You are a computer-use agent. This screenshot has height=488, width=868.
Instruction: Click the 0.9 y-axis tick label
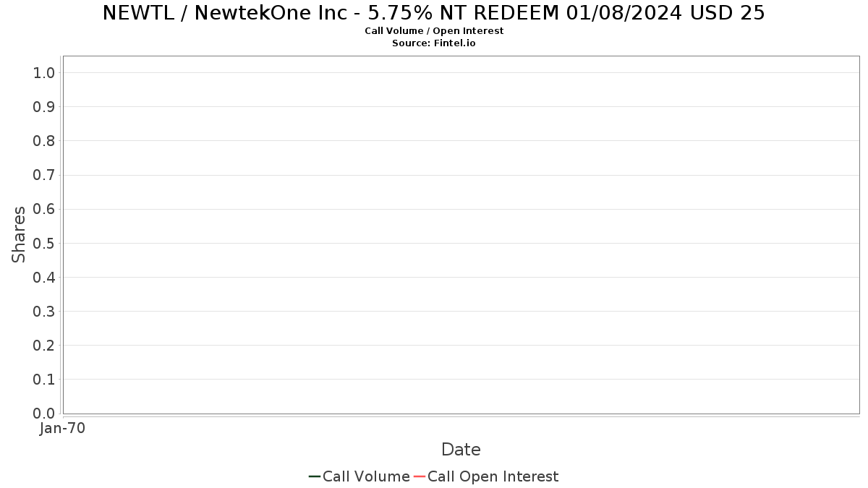click(x=44, y=106)
